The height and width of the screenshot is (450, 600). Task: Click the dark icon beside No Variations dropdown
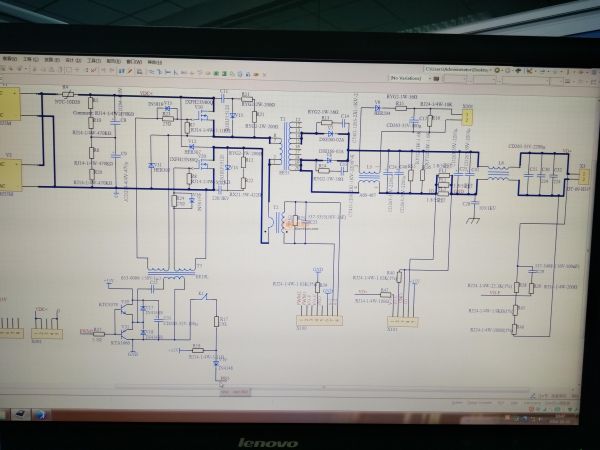click(436, 78)
